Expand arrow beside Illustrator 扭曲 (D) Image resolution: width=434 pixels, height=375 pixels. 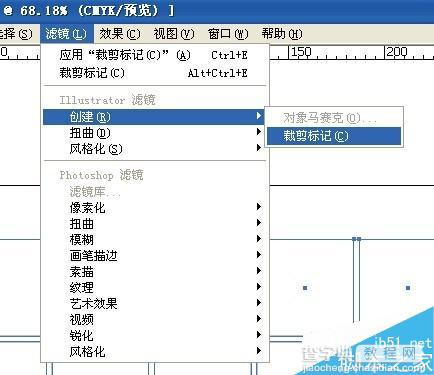tap(259, 132)
